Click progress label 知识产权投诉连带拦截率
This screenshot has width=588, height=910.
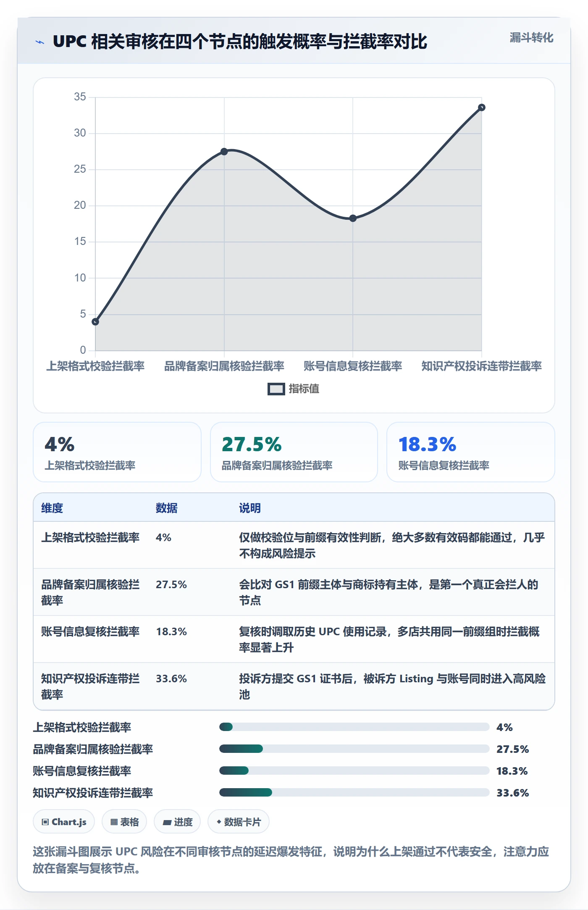93,793
